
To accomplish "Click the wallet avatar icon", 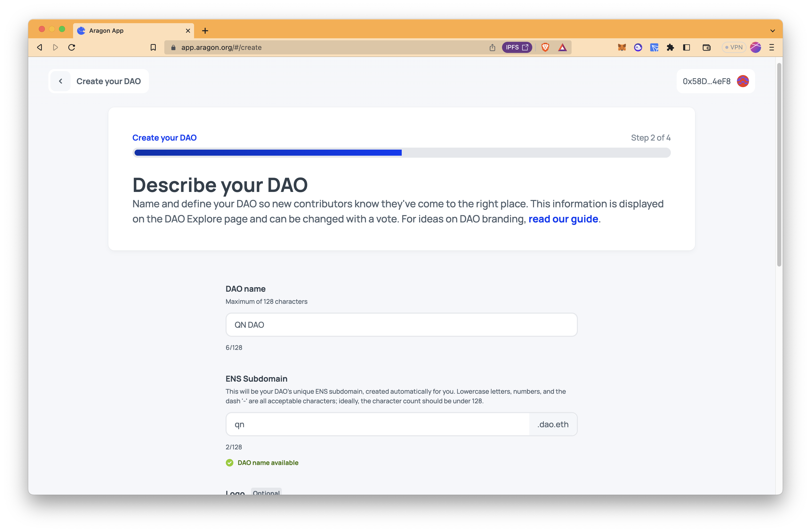I will (742, 81).
